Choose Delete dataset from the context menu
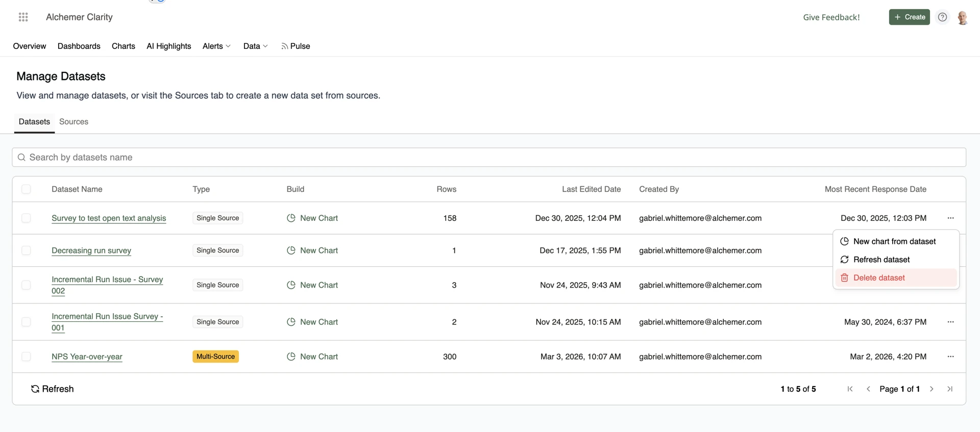This screenshot has height=432, width=980. coord(879,277)
